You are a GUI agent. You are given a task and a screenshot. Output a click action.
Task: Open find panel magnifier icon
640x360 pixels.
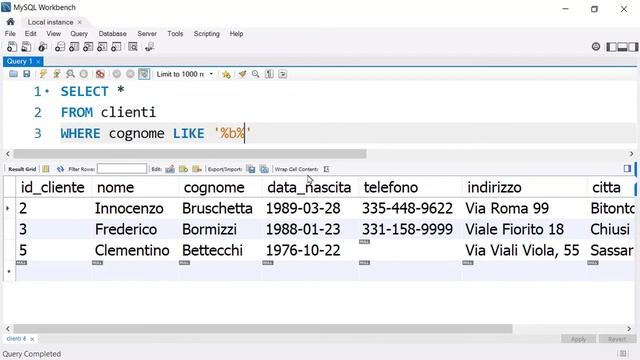[256, 74]
